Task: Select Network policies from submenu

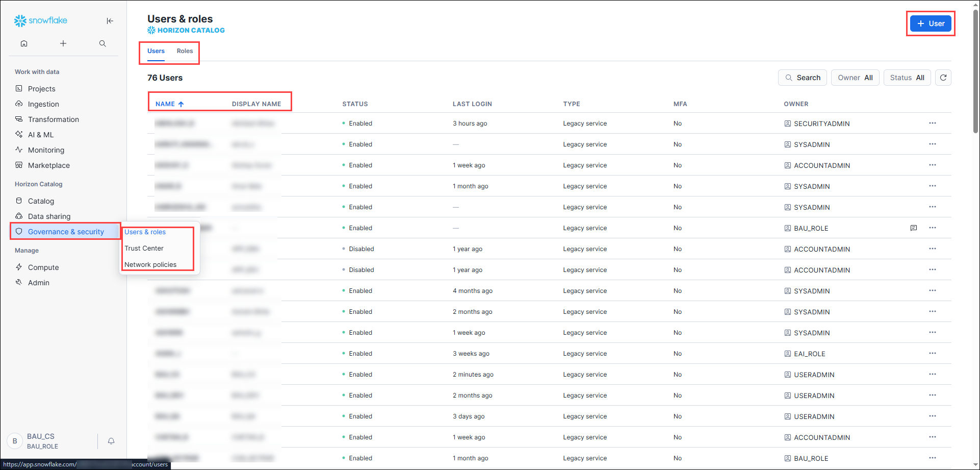Action: point(150,265)
